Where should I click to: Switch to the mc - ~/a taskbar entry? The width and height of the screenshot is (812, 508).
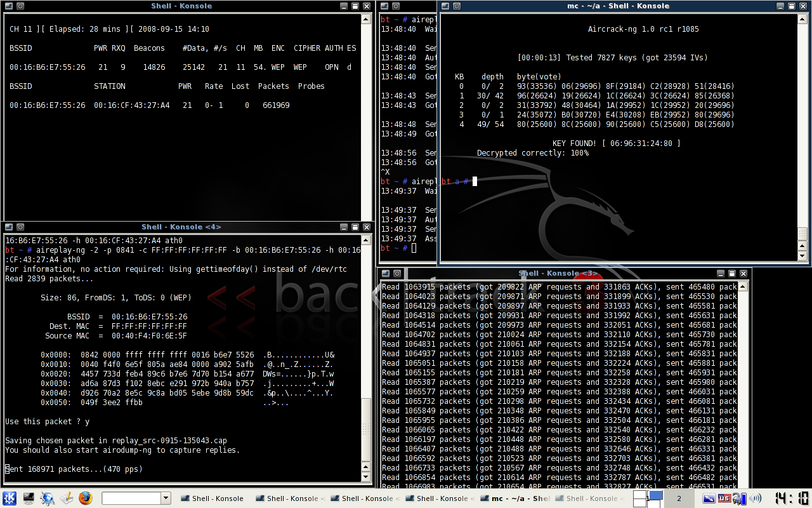pos(516,498)
